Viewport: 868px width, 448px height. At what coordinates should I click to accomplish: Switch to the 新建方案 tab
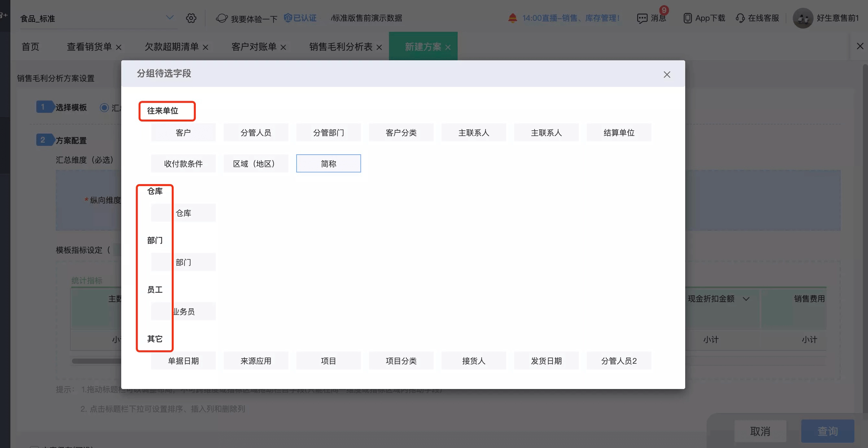423,47
